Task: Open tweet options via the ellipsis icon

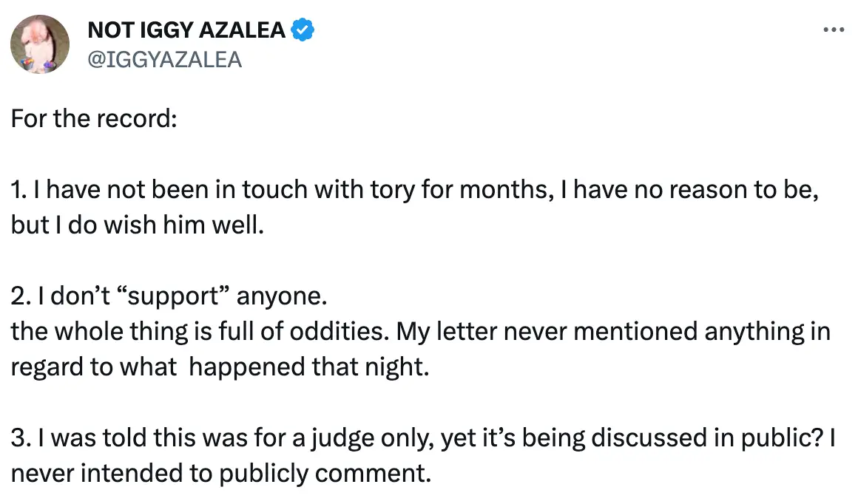Action: 834,29
